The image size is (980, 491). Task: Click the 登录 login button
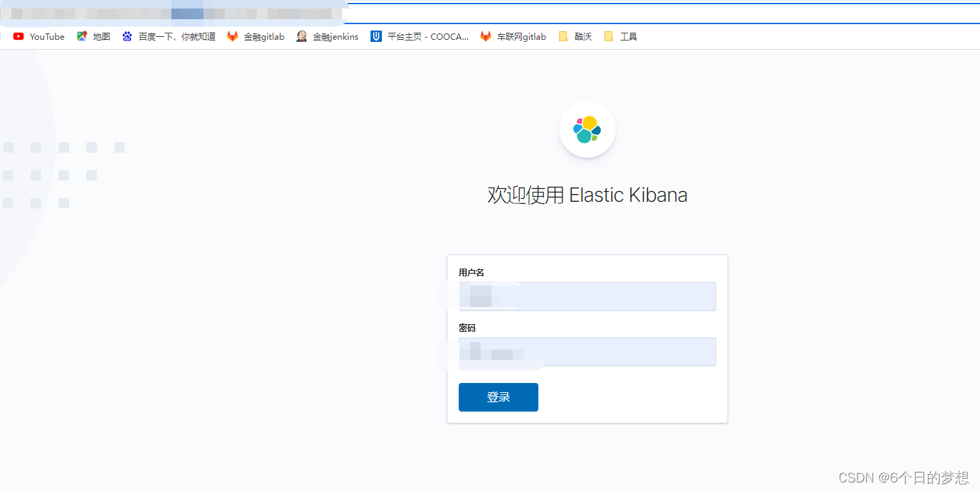click(499, 397)
